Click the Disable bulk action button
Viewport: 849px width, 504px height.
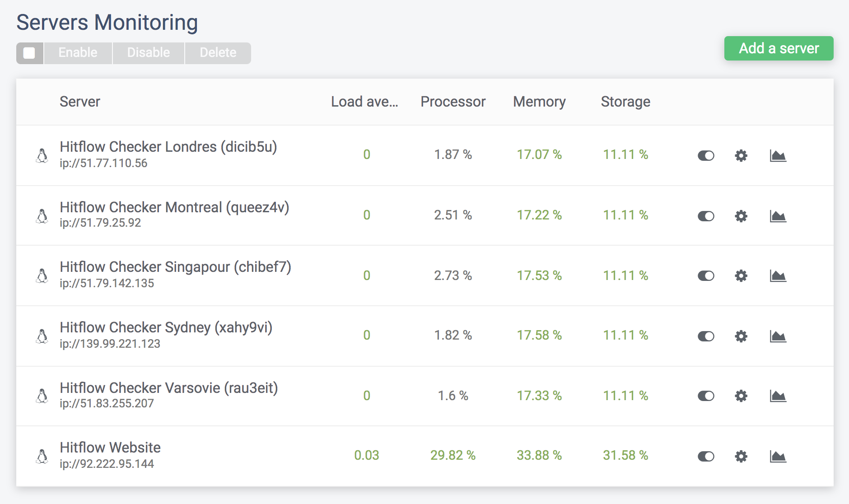pos(149,53)
